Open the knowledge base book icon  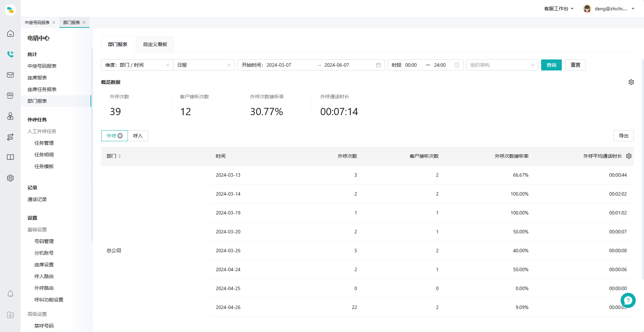click(10, 157)
